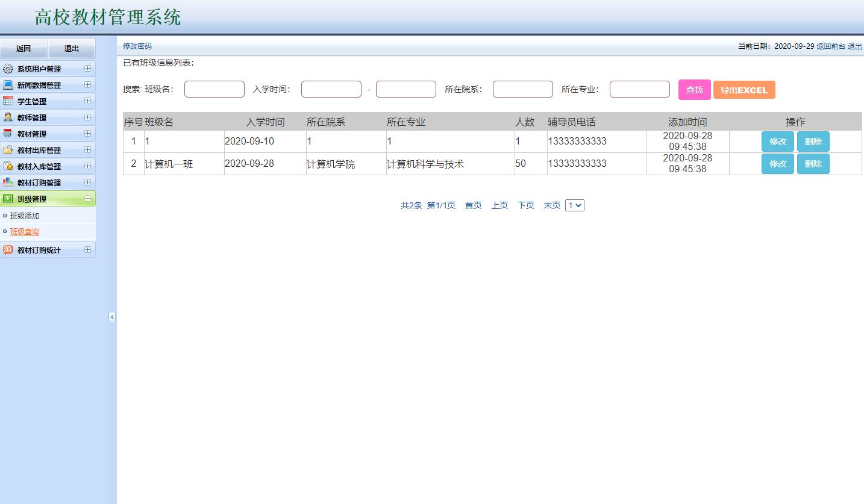Click the 新闻数据管理 monitor icon
Image resolution: width=864 pixels, height=504 pixels.
8,85
